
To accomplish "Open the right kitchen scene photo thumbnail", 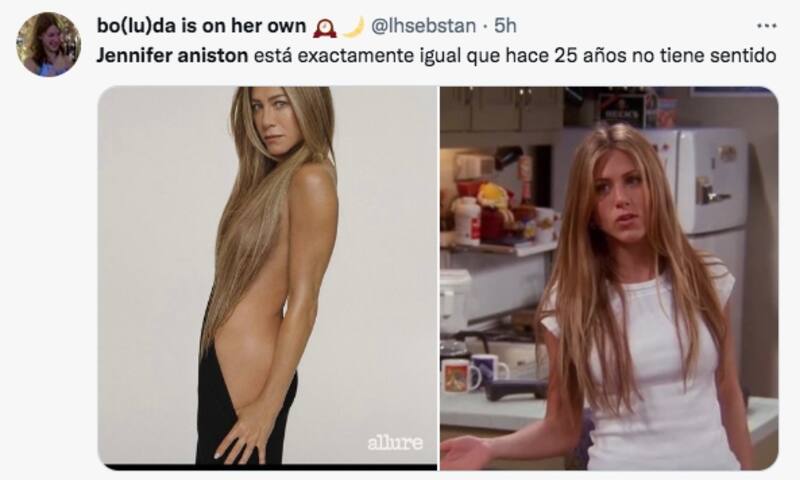I will pos(609,278).
